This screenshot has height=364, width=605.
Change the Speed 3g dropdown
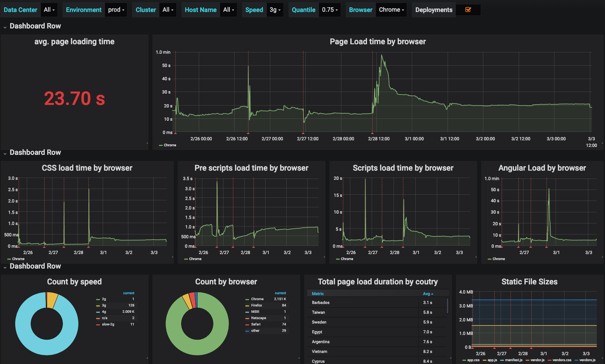(275, 10)
